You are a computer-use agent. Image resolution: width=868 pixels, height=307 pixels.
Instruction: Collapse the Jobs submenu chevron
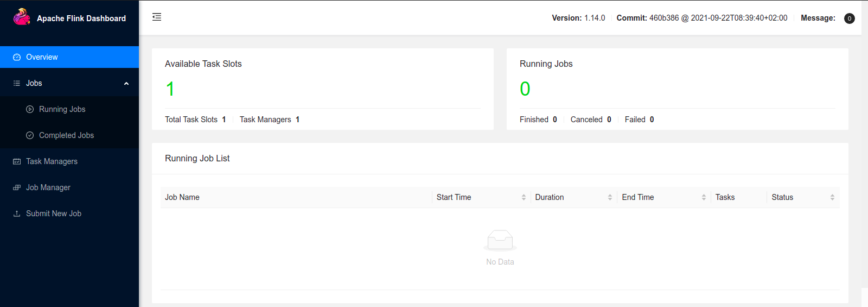click(x=126, y=83)
